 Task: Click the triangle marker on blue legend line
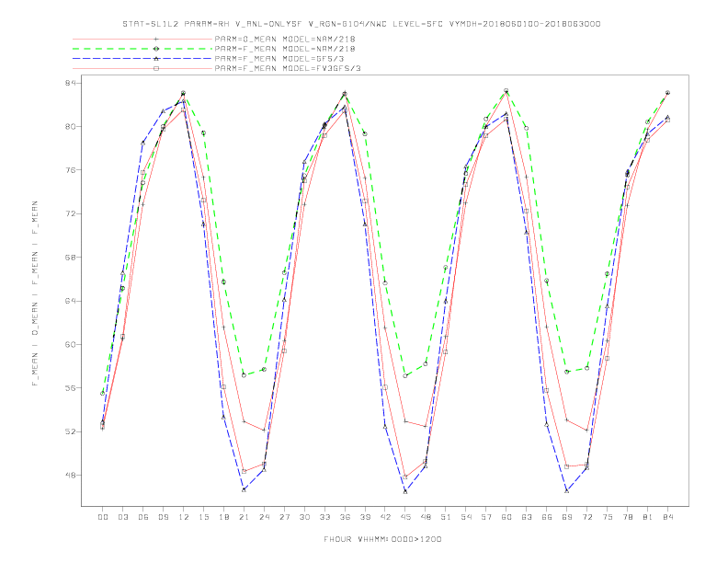click(x=156, y=59)
